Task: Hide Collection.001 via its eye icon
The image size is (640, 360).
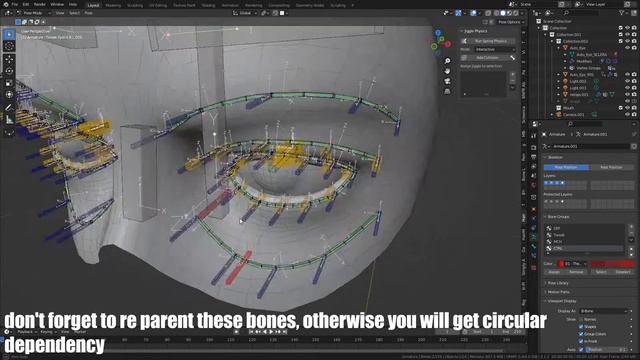Action: [x=627, y=35]
